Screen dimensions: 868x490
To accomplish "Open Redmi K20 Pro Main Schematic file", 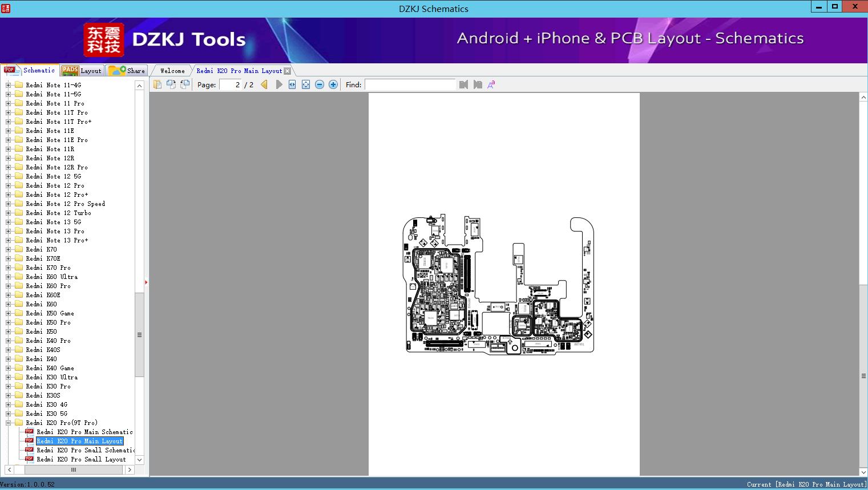I will pos(84,432).
